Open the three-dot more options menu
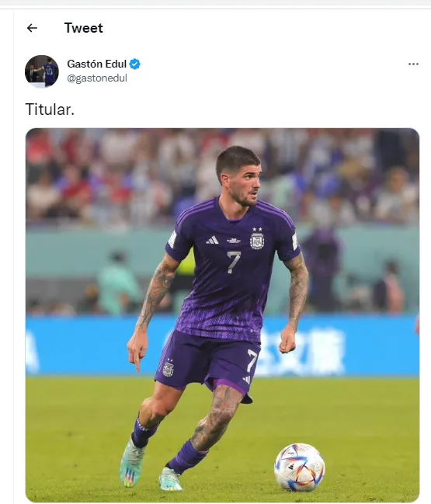The width and height of the screenshot is (431, 504). point(413,64)
